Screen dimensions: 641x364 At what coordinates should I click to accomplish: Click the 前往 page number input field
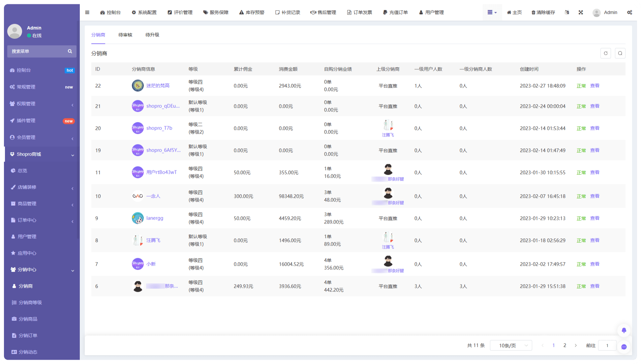coord(607,346)
